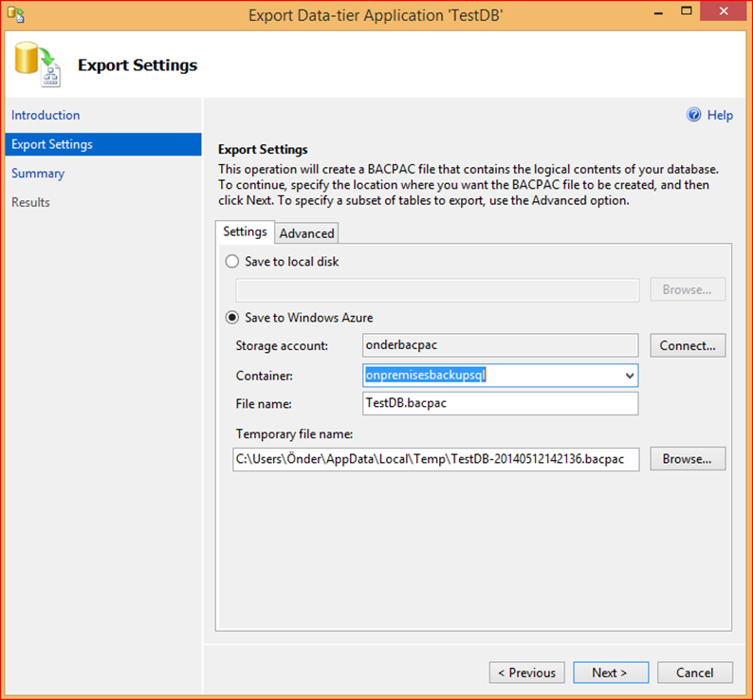Click the application icon in the title bar
This screenshot has width=753, height=700.
(16, 15)
